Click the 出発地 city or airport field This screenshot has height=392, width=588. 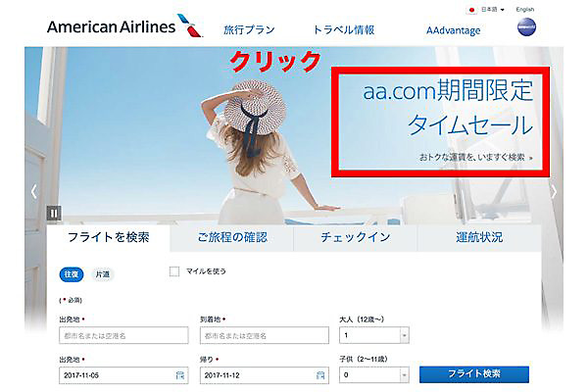pos(123,335)
